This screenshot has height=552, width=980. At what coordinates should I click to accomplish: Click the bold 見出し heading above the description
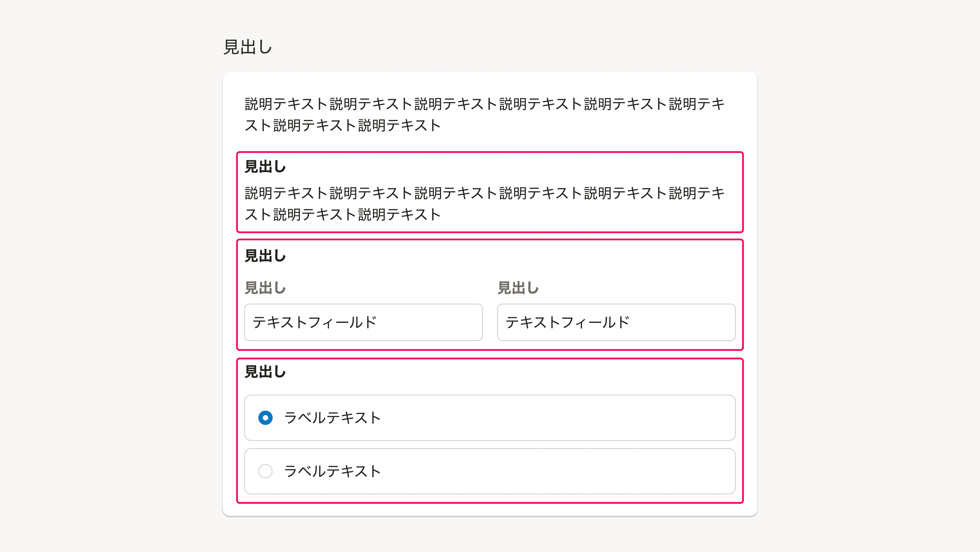tap(265, 167)
